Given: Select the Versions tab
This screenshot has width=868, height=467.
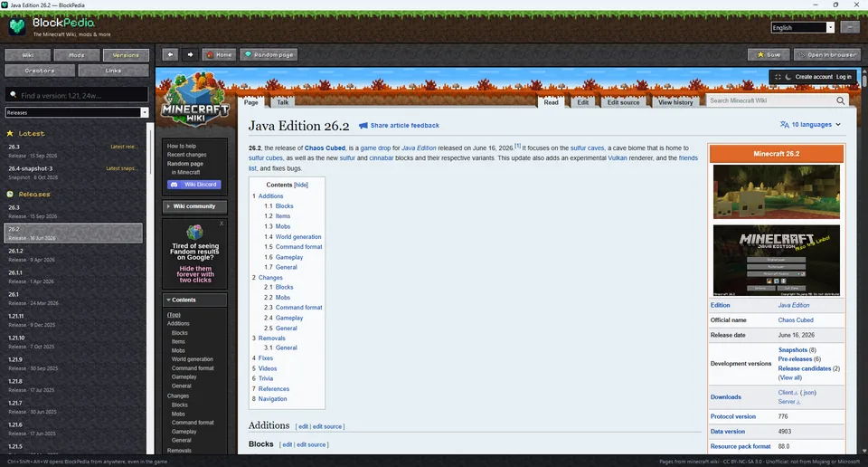Looking at the screenshot, I should point(126,55).
